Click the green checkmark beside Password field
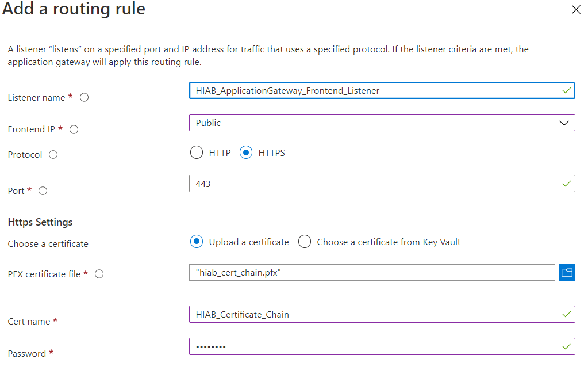Image resolution: width=588 pixels, height=374 pixels. point(566,346)
